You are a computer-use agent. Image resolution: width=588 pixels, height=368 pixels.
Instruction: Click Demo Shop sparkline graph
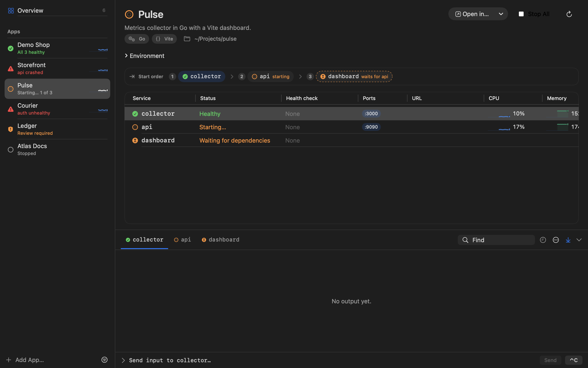[x=98, y=50]
